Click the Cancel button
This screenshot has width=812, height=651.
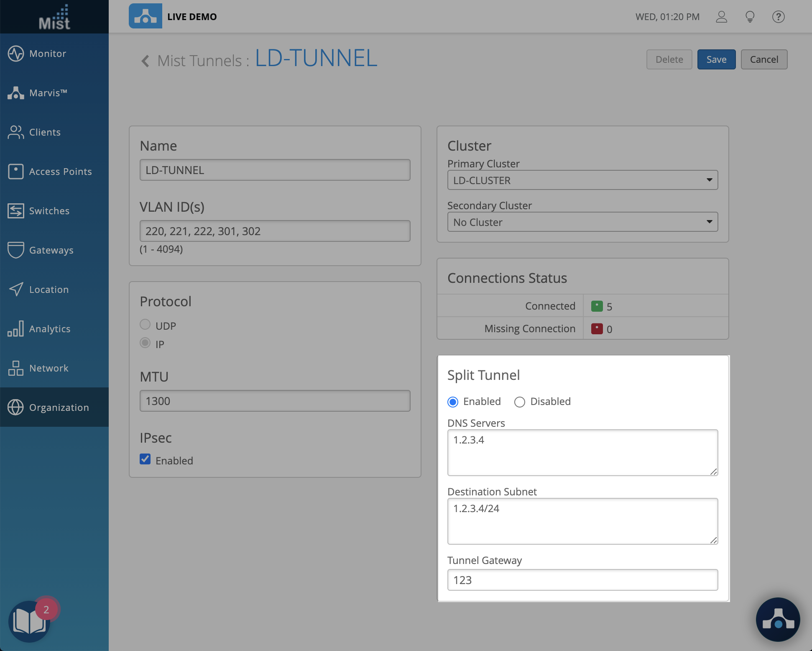pyautogui.click(x=764, y=59)
